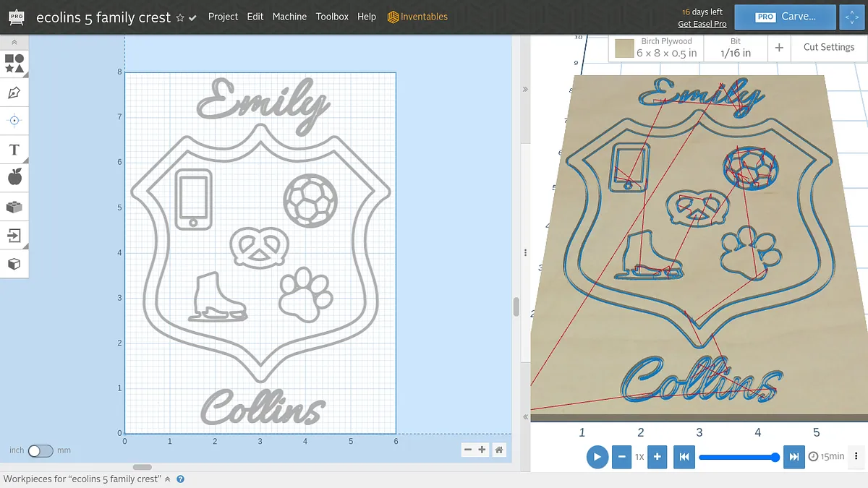Choose the drill point tool
This screenshot has height=488, width=868.
coord(14,121)
